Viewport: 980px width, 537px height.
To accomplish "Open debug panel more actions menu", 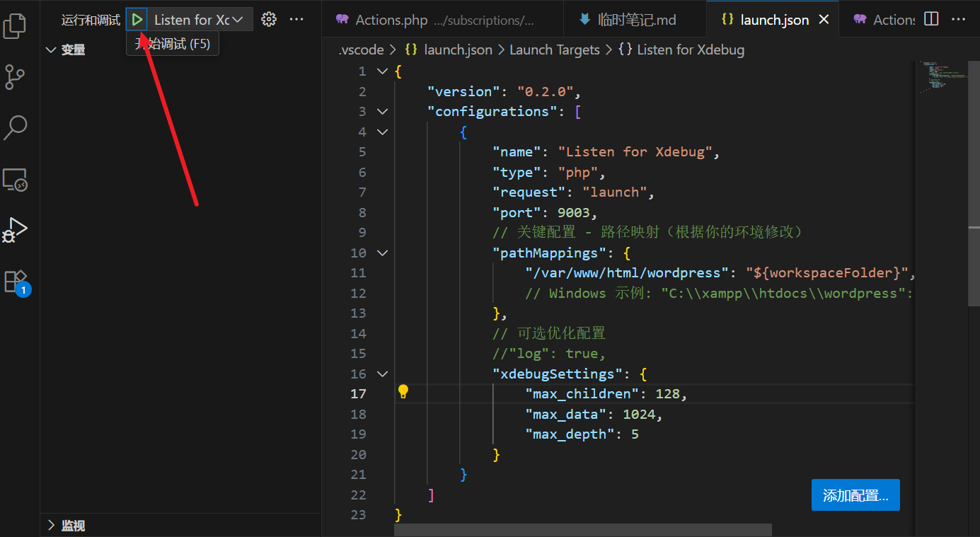I will pos(296,20).
